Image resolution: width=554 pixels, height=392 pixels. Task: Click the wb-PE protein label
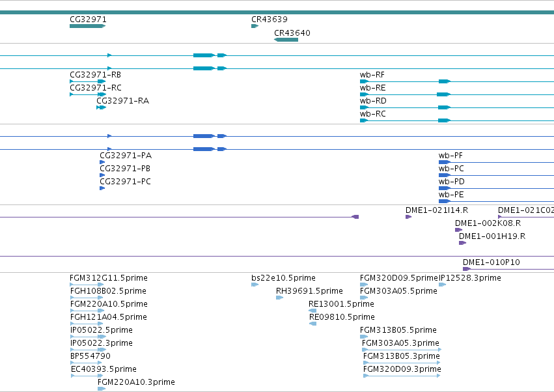point(451,195)
